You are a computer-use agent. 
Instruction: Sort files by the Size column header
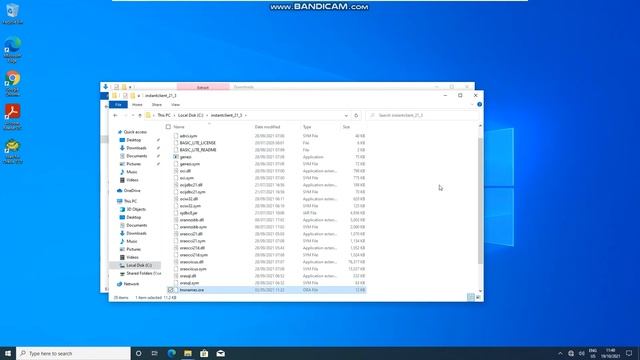[x=346, y=127]
